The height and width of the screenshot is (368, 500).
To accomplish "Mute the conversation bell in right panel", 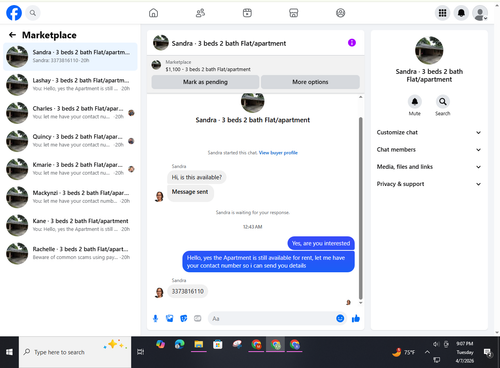I will [415, 102].
